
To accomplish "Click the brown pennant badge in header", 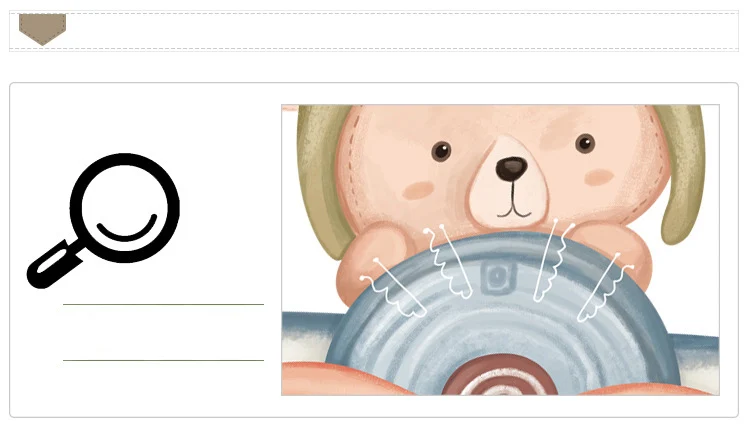I will (x=42, y=29).
